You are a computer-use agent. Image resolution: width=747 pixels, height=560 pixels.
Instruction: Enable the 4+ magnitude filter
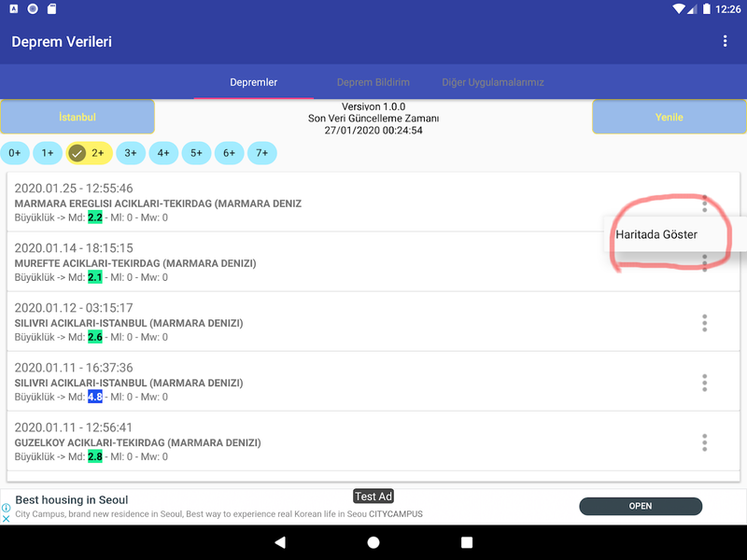point(163,152)
